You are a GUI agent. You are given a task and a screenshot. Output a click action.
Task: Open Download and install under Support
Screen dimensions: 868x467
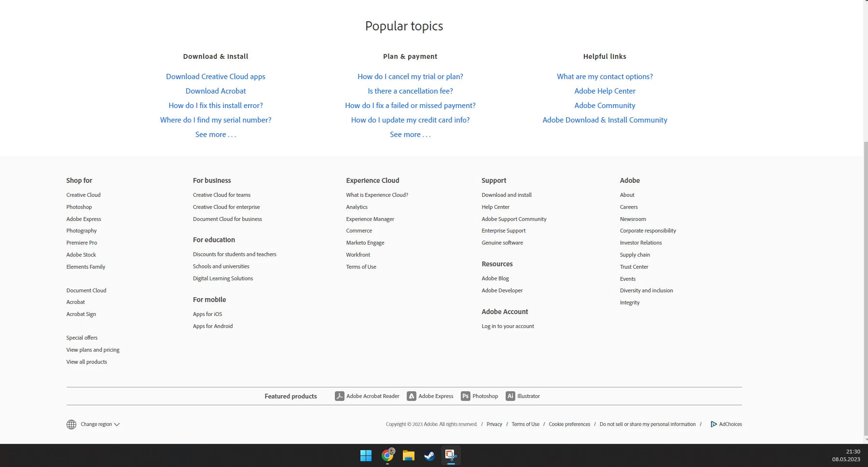[507, 195]
